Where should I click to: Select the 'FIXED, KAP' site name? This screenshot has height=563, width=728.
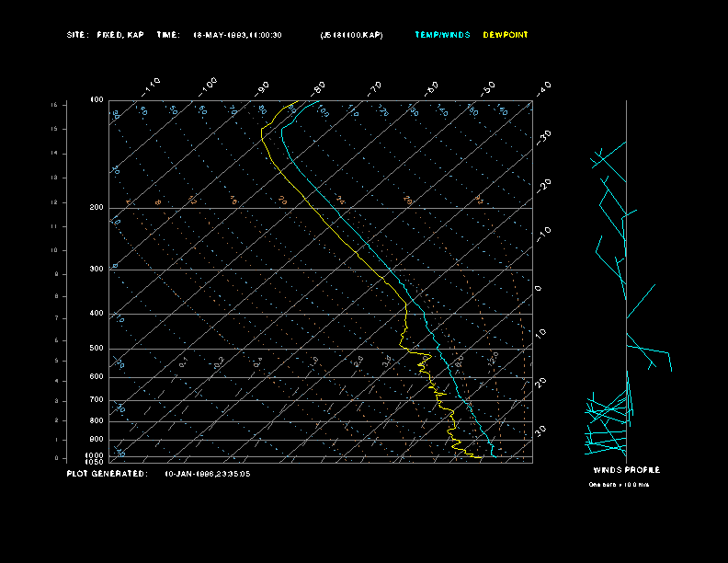click(x=120, y=35)
